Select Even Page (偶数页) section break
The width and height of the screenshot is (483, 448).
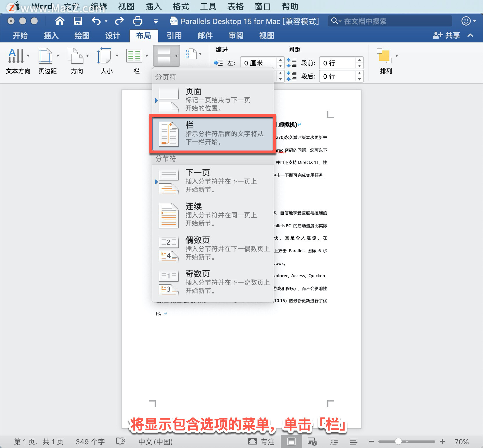click(213, 248)
